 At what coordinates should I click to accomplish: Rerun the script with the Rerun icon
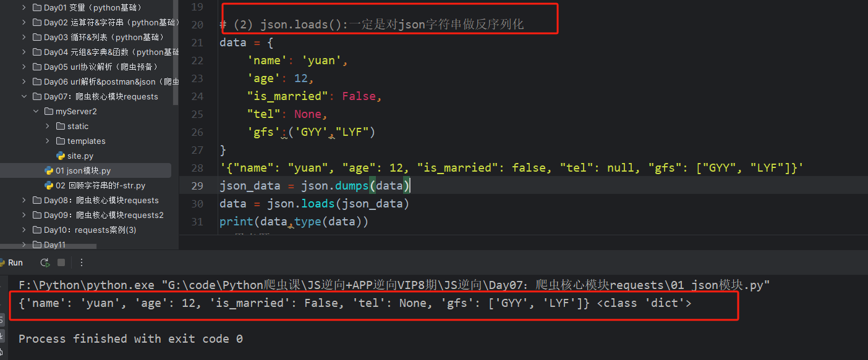tap(45, 262)
